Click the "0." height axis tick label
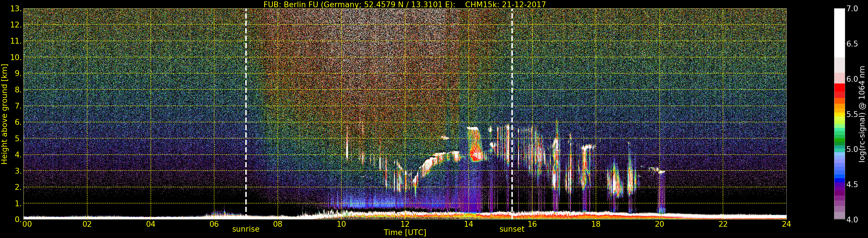 pos(18,220)
